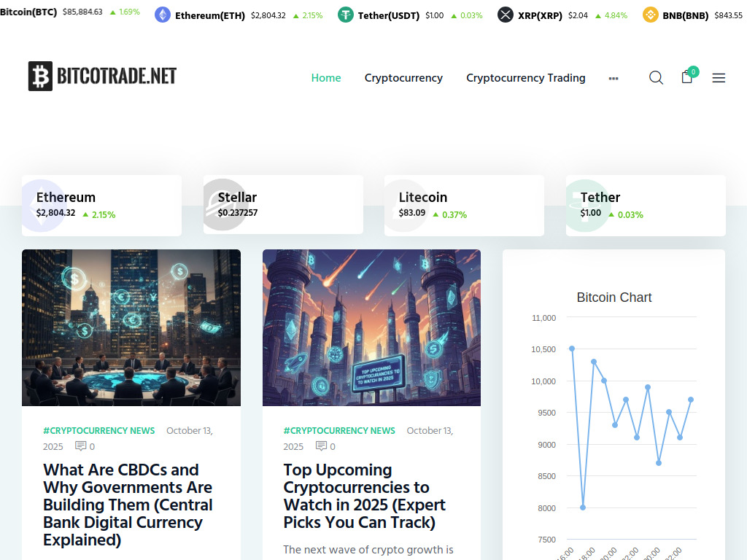The width and height of the screenshot is (747, 560).
Task: Click the hamburger menu icon
Action: (x=719, y=77)
